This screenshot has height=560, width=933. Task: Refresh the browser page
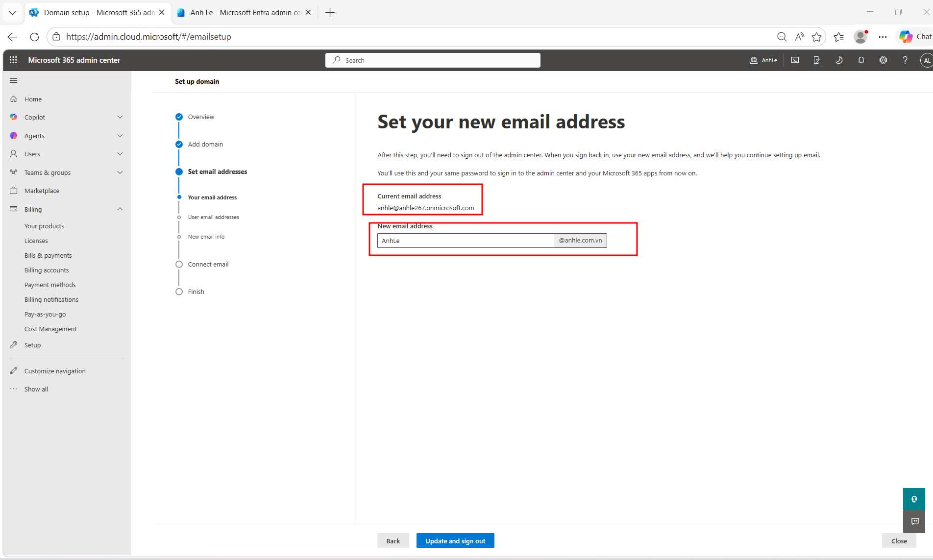34,37
